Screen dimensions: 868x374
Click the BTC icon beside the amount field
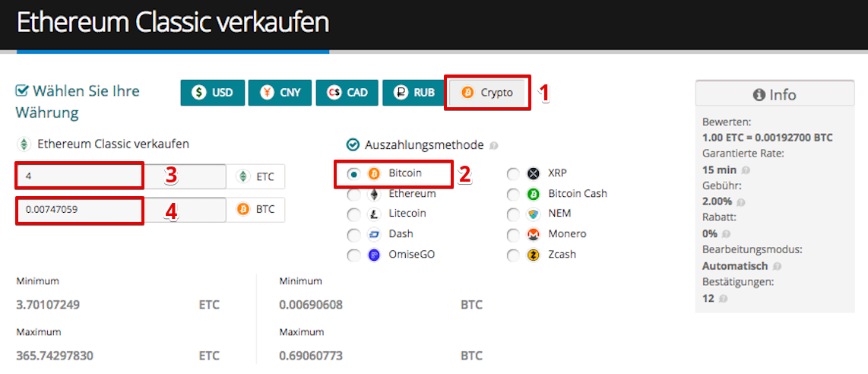click(x=242, y=210)
